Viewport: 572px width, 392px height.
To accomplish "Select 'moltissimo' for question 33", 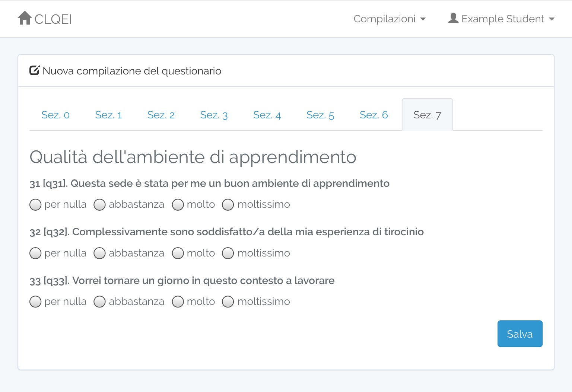I will pyautogui.click(x=228, y=302).
